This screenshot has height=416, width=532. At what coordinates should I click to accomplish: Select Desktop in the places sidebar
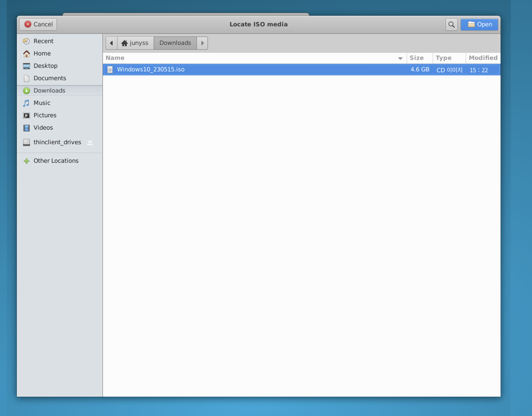[x=45, y=66]
